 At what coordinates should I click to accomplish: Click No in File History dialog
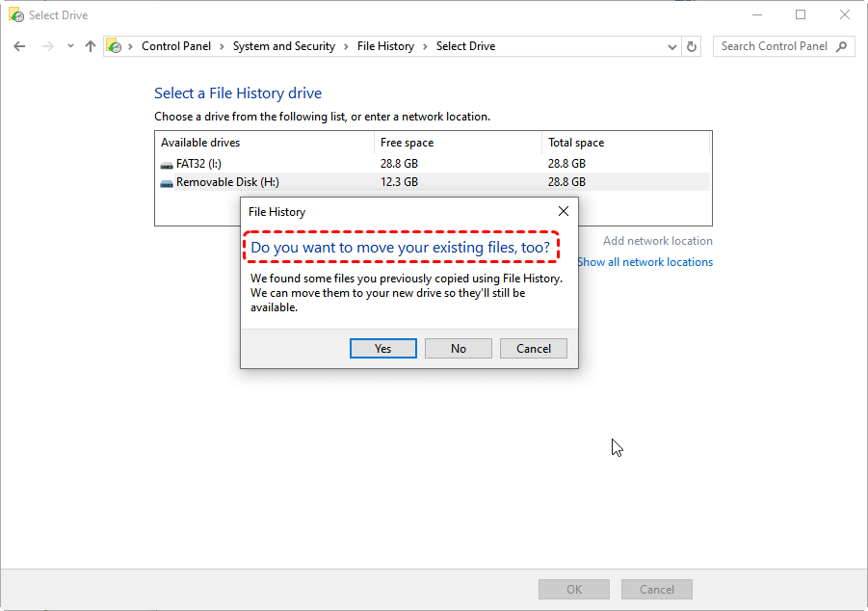[x=459, y=349]
